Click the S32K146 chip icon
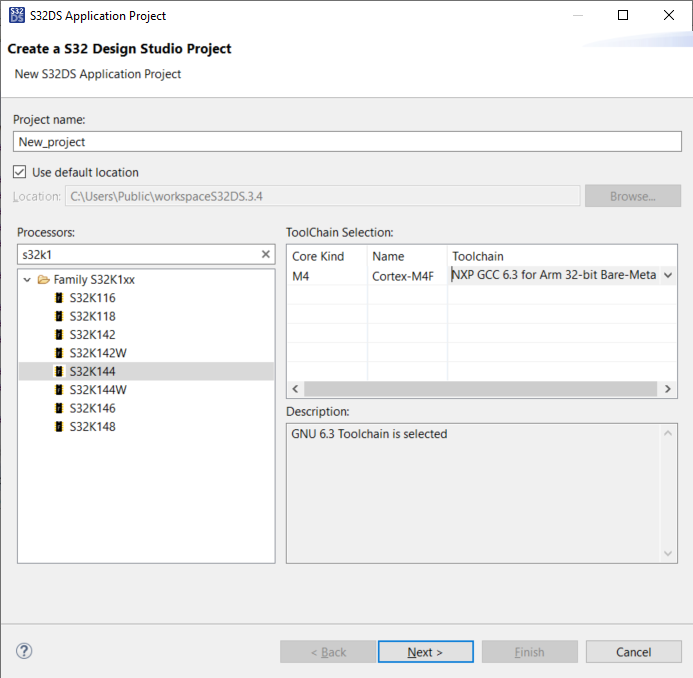Image resolution: width=693 pixels, height=678 pixels. tap(60, 408)
